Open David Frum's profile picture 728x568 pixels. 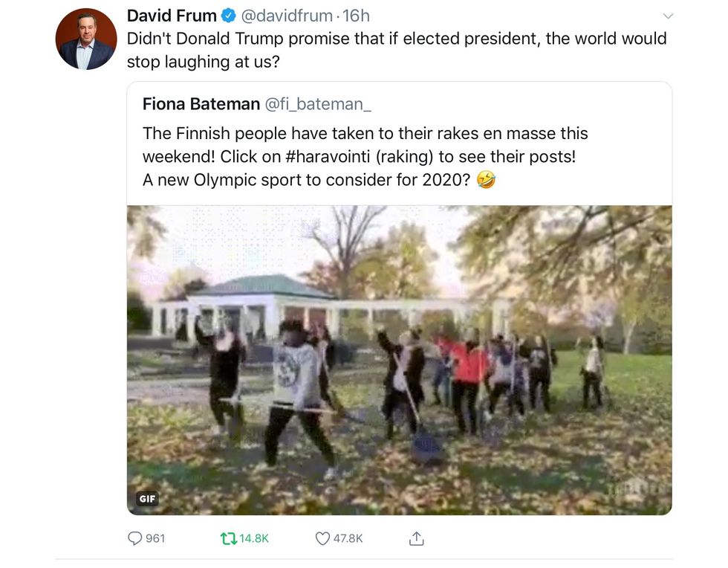click(x=86, y=39)
